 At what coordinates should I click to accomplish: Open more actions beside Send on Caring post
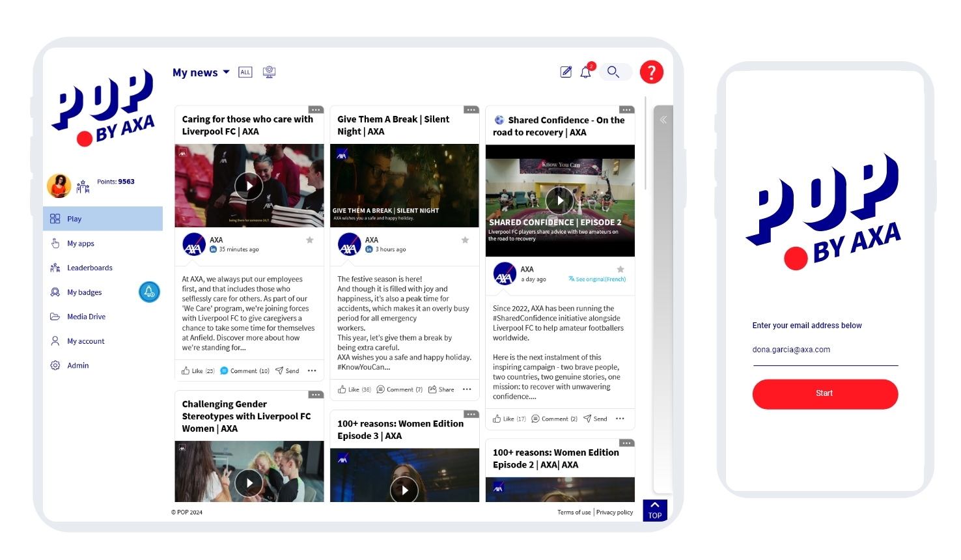(312, 371)
